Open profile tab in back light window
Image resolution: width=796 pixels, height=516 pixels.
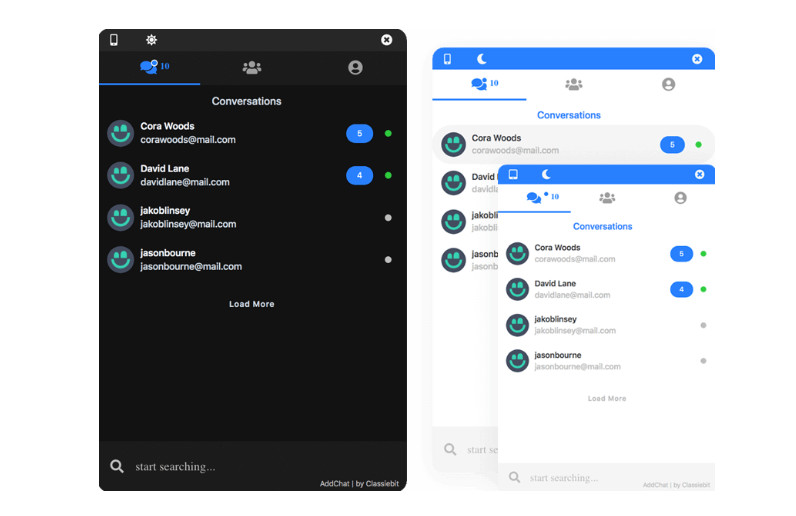pos(669,84)
